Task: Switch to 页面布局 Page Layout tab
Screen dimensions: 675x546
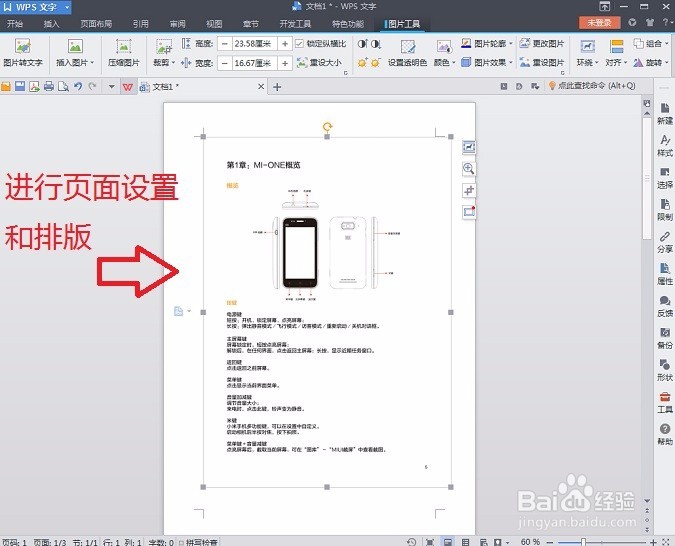Action: tap(96, 24)
